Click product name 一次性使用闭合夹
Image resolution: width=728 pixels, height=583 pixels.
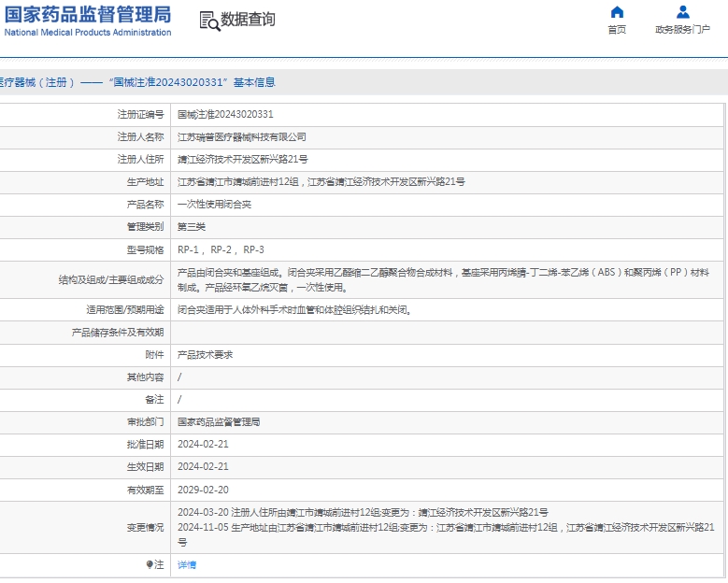[214, 205]
